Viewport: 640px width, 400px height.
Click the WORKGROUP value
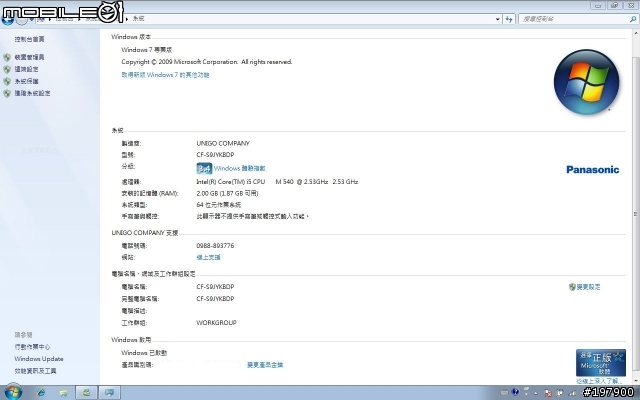click(216, 322)
